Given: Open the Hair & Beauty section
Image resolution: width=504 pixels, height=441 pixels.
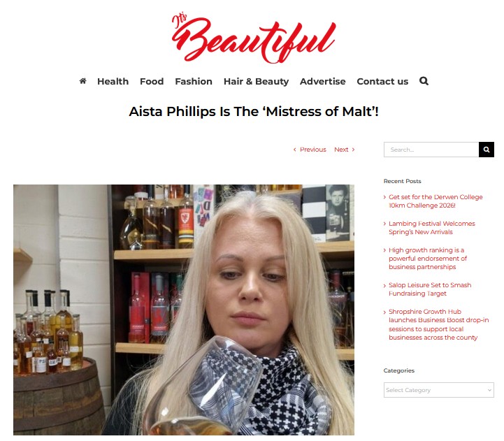Looking at the screenshot, I should pos(256,81).
